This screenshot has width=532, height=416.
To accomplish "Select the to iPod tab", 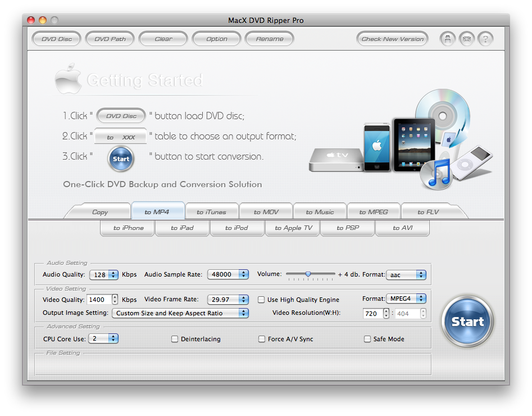I will (237, 228).
